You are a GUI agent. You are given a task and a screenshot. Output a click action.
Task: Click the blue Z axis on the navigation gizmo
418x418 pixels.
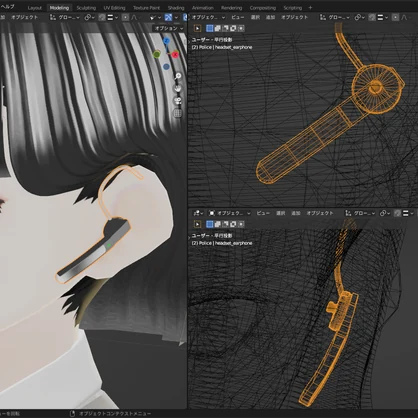pos(166,41)
